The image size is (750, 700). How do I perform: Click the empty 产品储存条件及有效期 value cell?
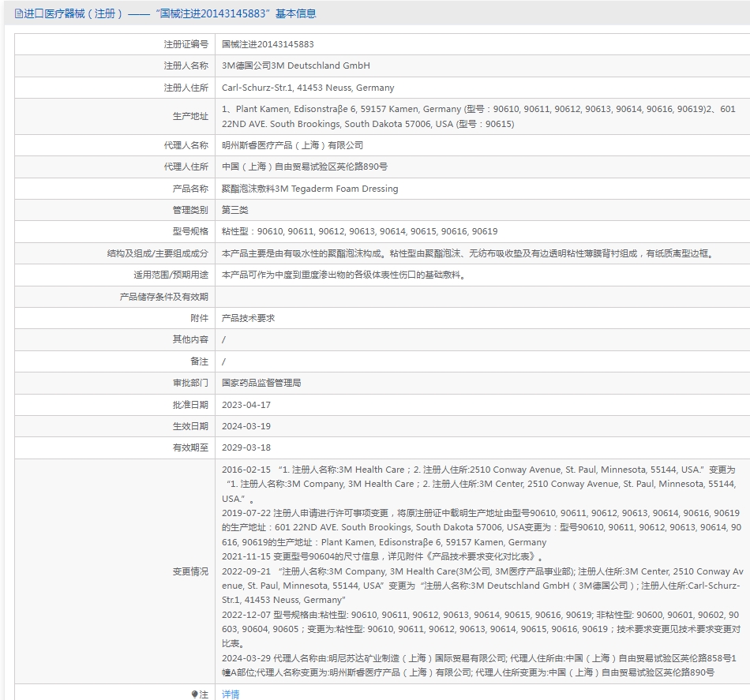[x=482, y=297]
